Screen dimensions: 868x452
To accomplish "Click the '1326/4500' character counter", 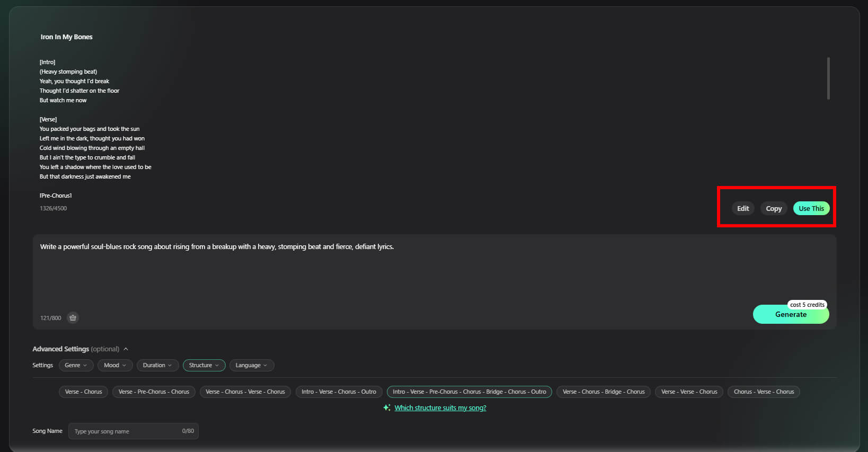I will pyautogui.click(x=53, y=208).
